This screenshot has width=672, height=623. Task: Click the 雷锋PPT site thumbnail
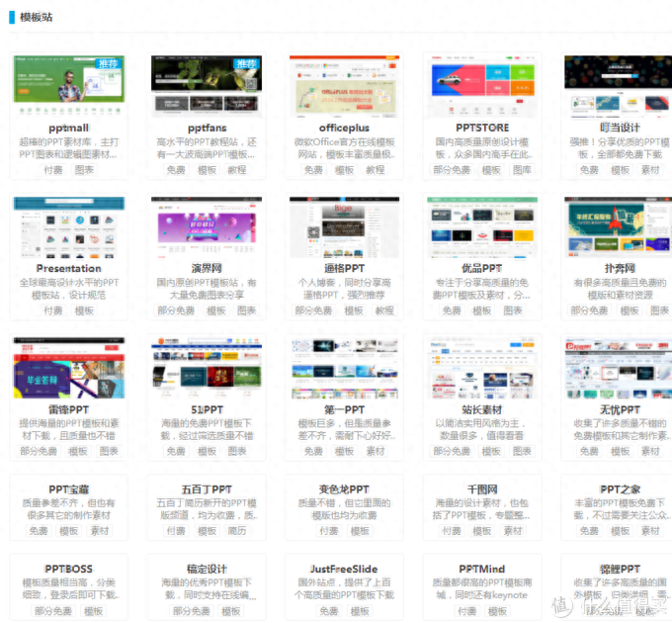[69, 368]
